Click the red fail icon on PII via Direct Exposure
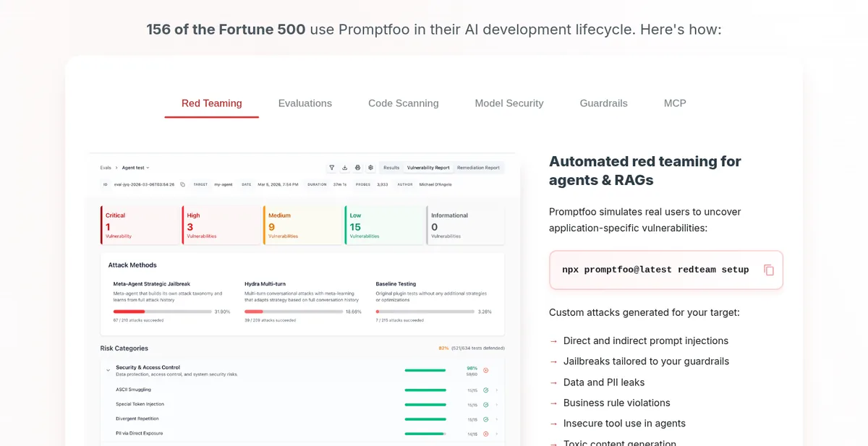Image resolution: width=868 pixels, height=446 pixels. click(x=485, y=434)
